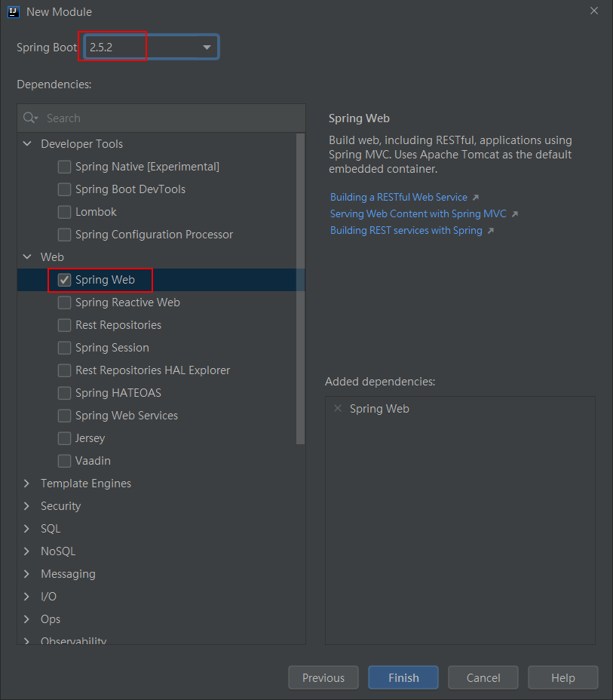The width and height of the screenshot is (613, 700).
Task: Open Building a RESTful Web Service link
Action: pos(399,198)
